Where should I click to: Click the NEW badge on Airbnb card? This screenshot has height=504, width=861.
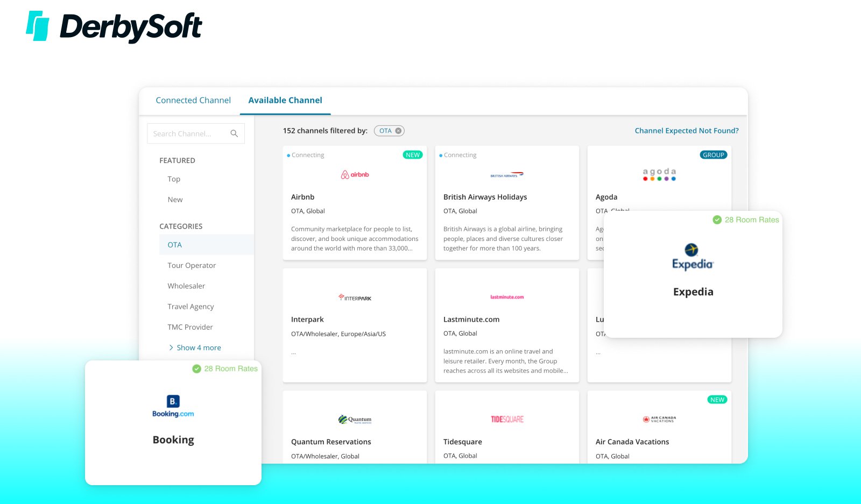pos(413,155)
